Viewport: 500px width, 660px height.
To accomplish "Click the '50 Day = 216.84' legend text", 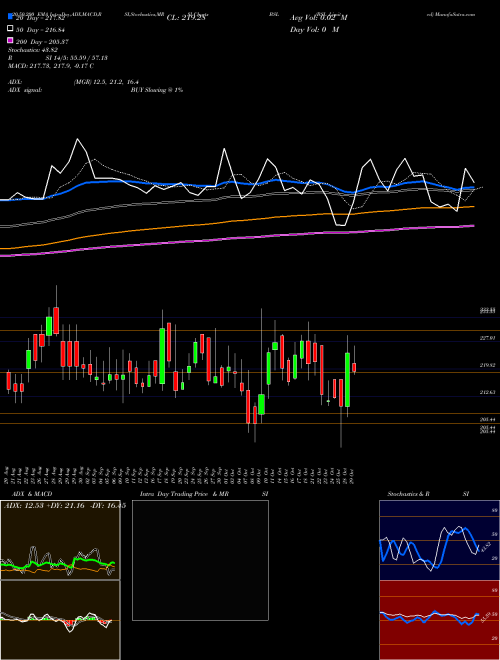I will 41,30.
